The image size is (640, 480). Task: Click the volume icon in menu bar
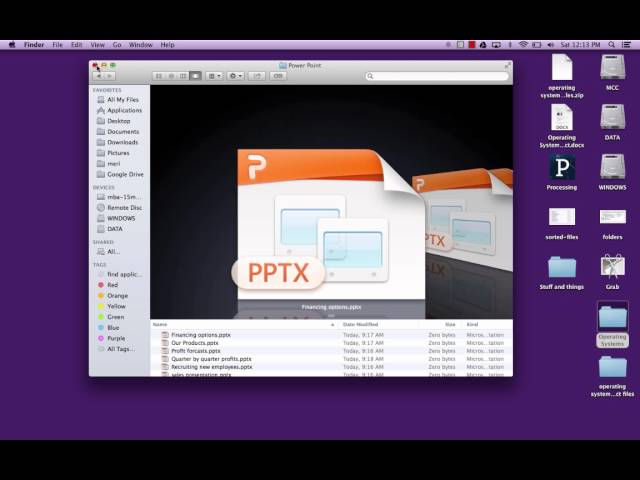[550, 45]
